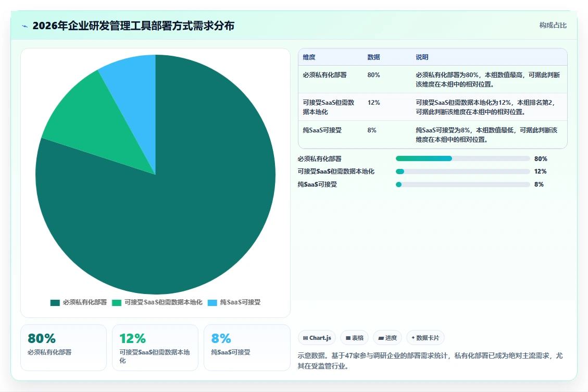Click the lightning icon beside the chart title
Image resolution: width=588 pixels, height=392 pixels.
coord(25,26)
